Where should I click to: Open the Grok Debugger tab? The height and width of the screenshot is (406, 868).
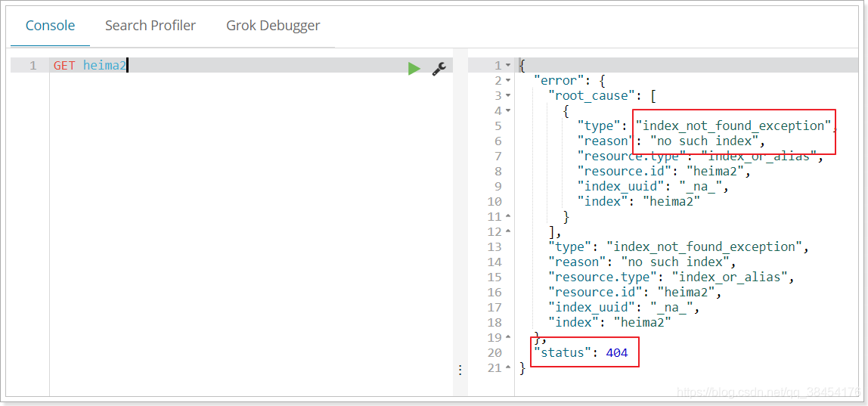[273, 26]
